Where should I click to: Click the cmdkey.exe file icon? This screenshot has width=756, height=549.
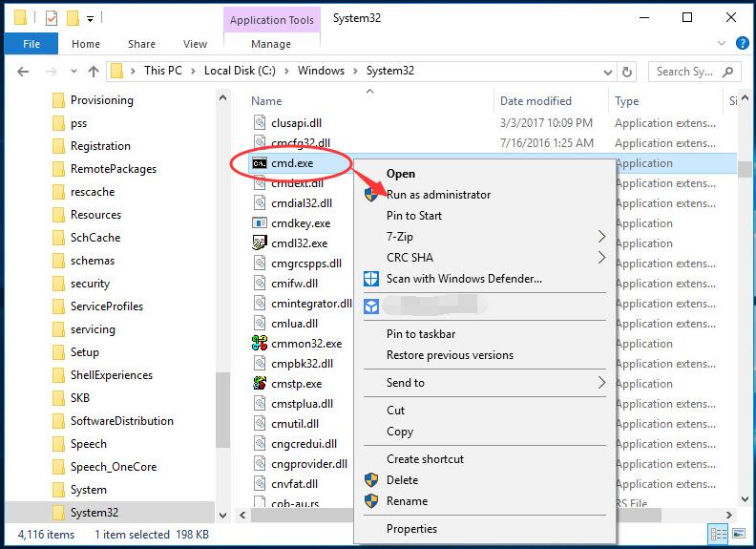pos(260,223)
